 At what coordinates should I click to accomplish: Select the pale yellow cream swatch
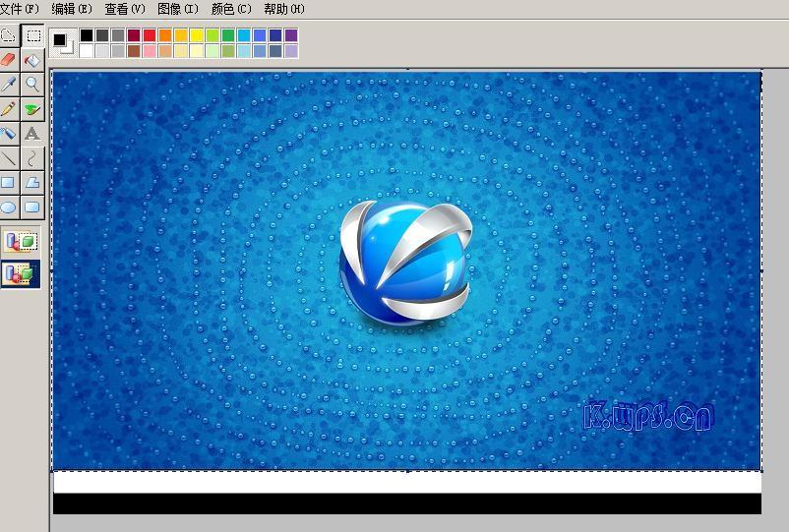coord(197,51)
